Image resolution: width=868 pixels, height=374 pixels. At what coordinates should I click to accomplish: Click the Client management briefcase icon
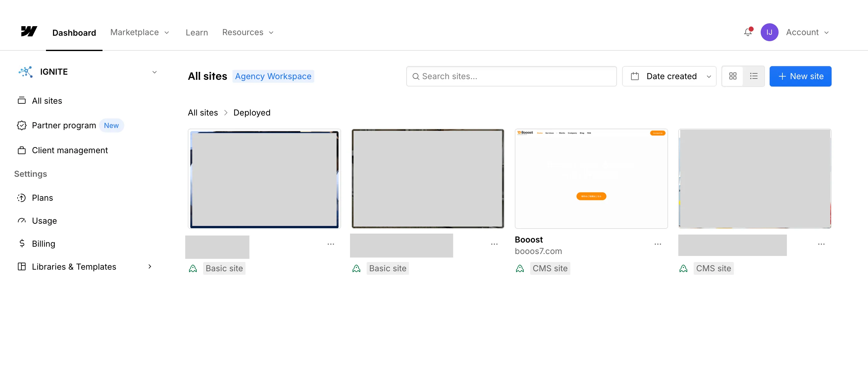pos(22,150)
